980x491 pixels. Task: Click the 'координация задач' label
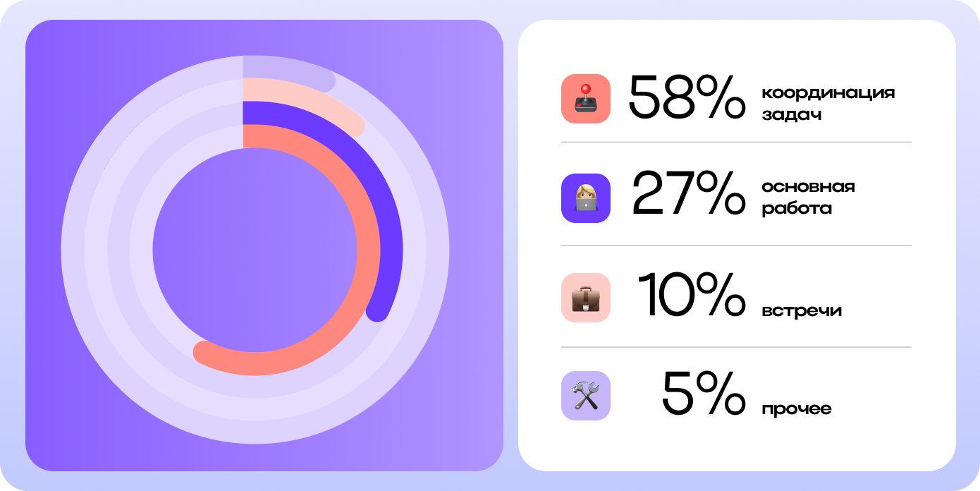coord(828,104)
